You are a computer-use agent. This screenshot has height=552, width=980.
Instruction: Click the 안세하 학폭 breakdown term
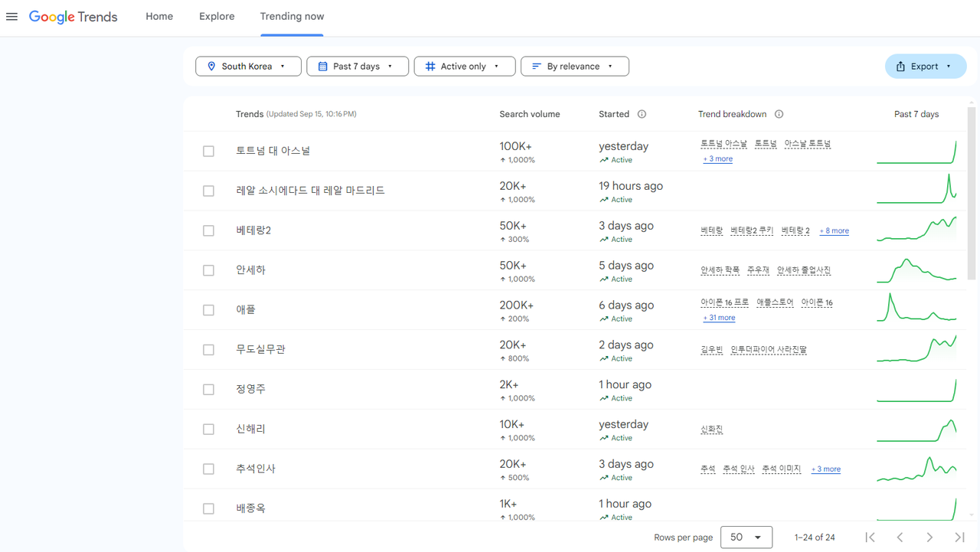(720, 270)
